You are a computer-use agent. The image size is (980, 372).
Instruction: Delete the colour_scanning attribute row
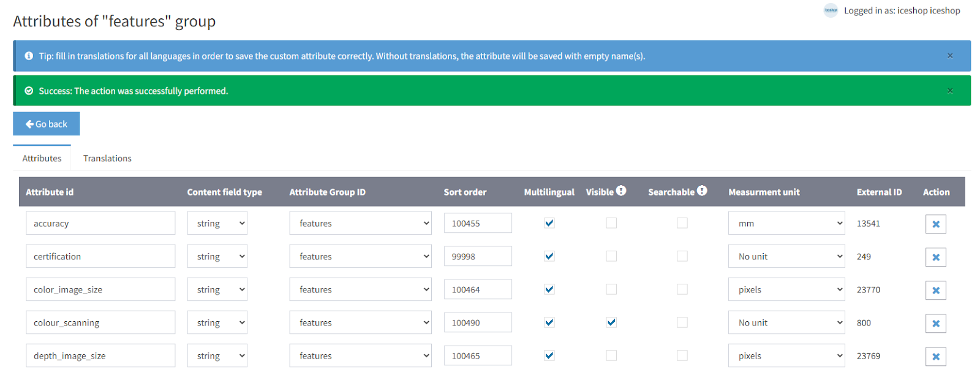click(x=935, y=323)
